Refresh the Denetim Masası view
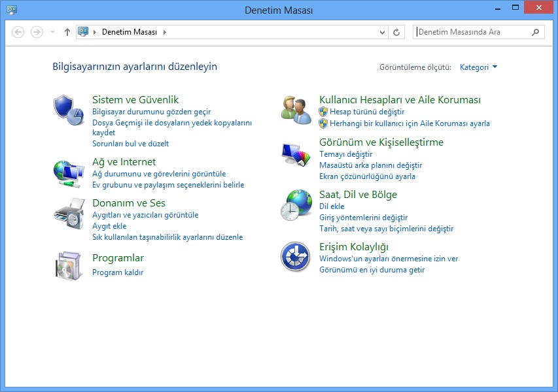 (x=396, y=33)
